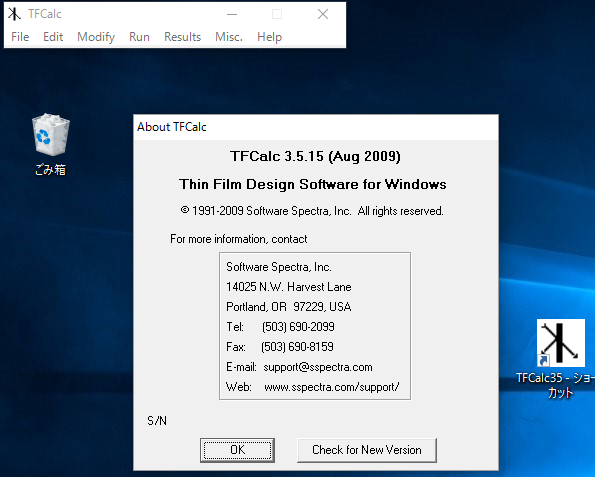Click the About TFCalc dialog title bar

click(x=316, y=127)
